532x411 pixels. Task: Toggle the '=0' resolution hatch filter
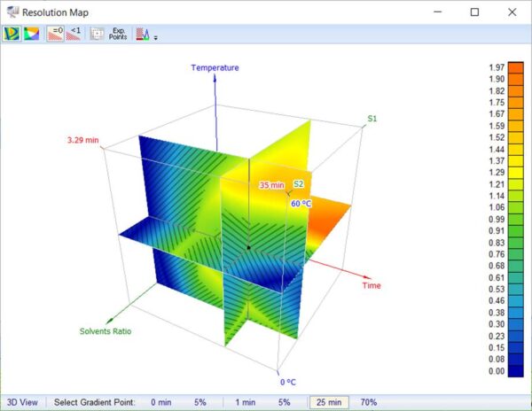[56, 34]
